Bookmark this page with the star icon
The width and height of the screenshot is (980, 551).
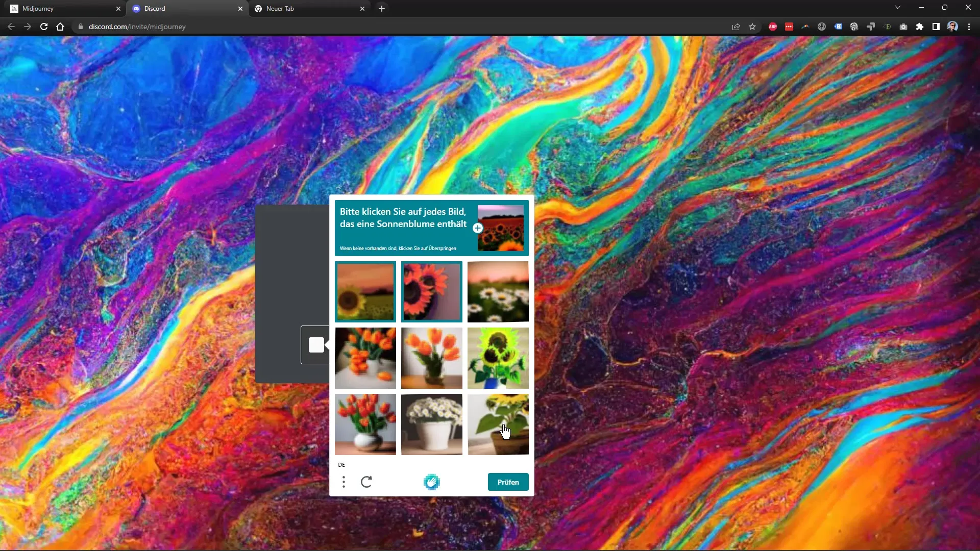[x=752, y=27]
